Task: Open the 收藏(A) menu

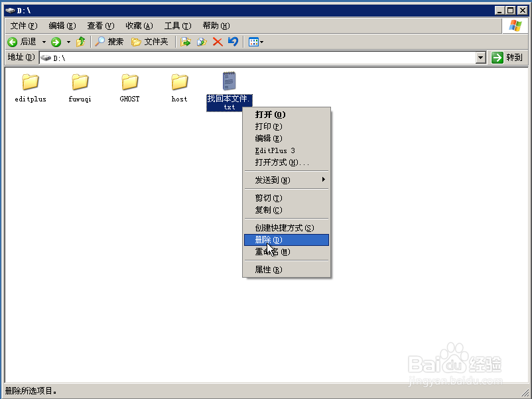Action: [139, 26]
